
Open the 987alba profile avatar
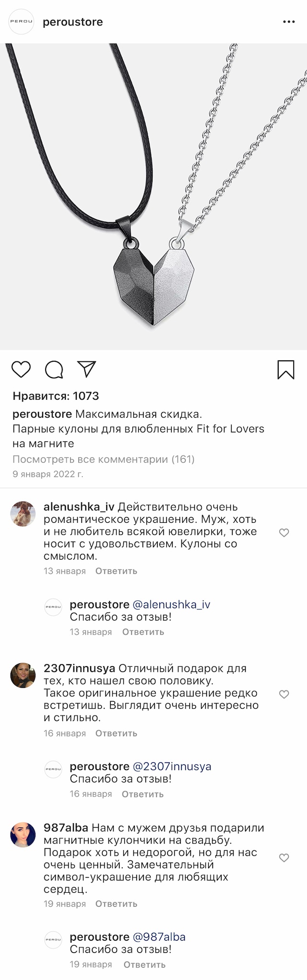click(23, 835)
